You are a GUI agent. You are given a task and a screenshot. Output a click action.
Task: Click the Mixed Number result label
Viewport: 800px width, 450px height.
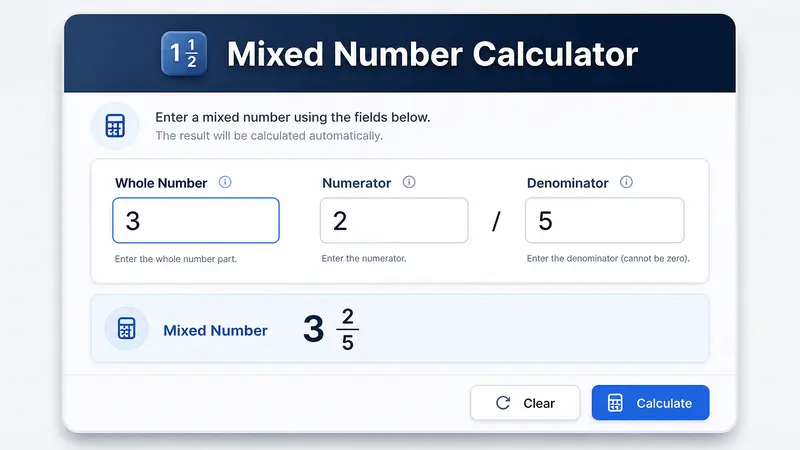(215, 331)
